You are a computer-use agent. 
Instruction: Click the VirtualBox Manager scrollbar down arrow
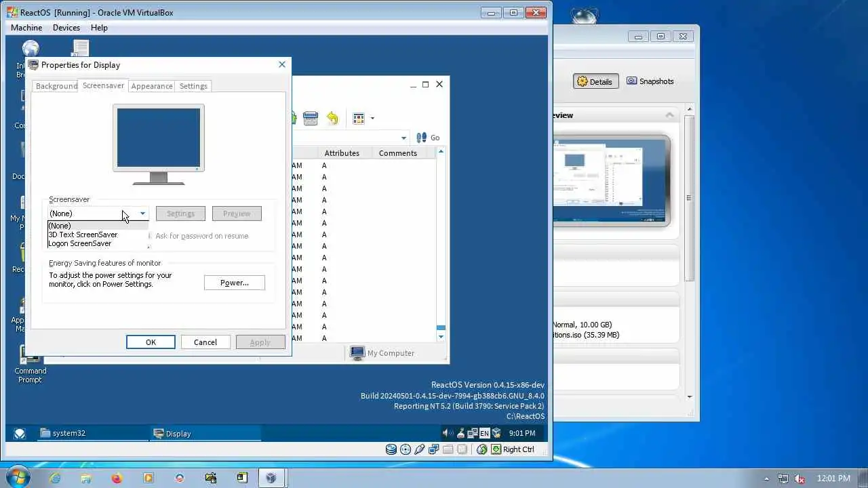click(690, 396)
